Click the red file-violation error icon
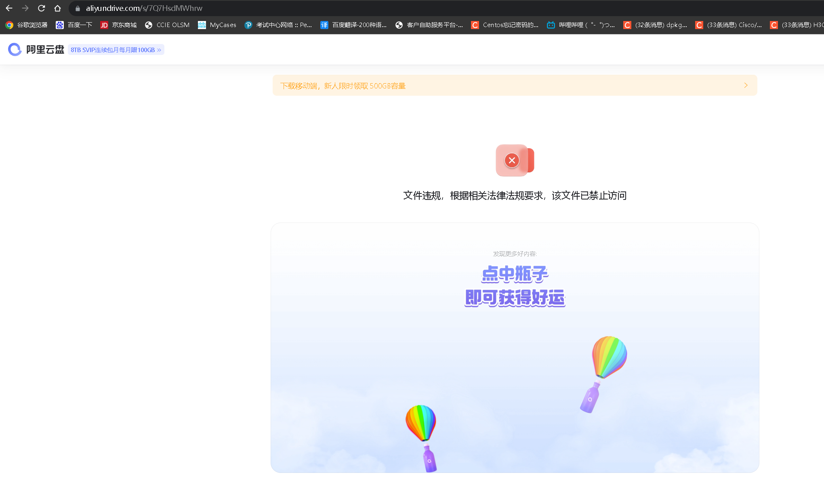The height and width of the screenshot is (504, 824). pos(512,160)
